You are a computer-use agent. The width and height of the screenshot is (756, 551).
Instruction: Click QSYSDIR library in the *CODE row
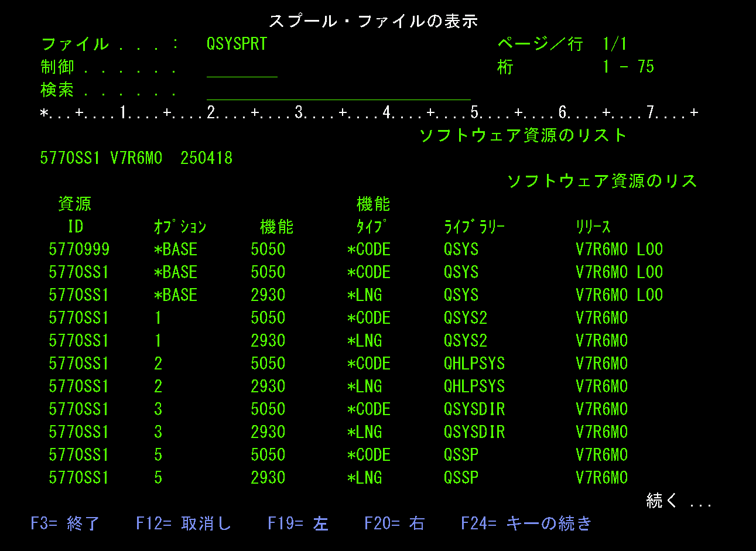coord(474,409)
